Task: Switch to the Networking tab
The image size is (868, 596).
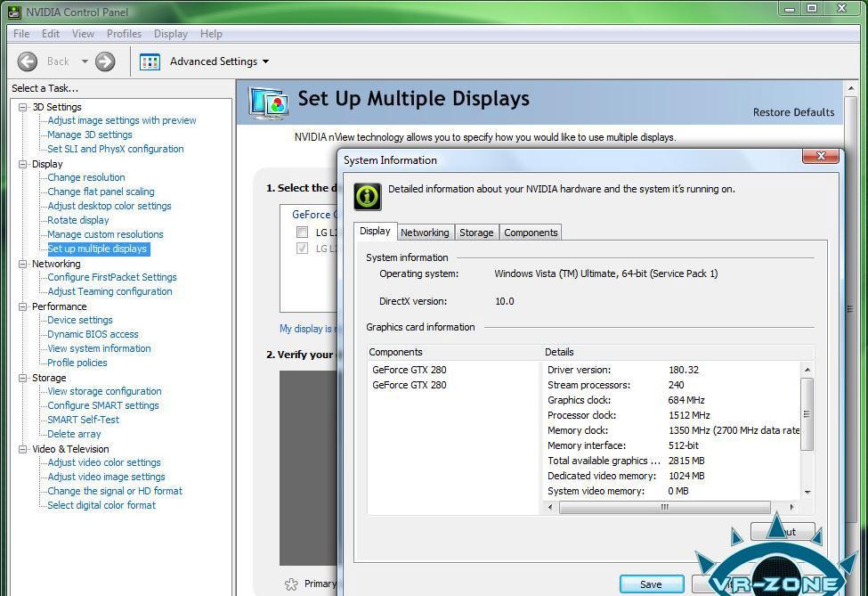Action: (426, 233)
